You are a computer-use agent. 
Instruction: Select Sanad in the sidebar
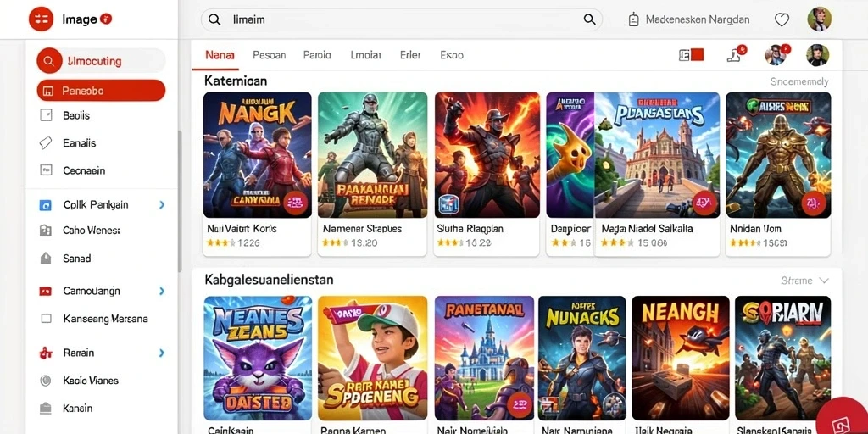77,258
